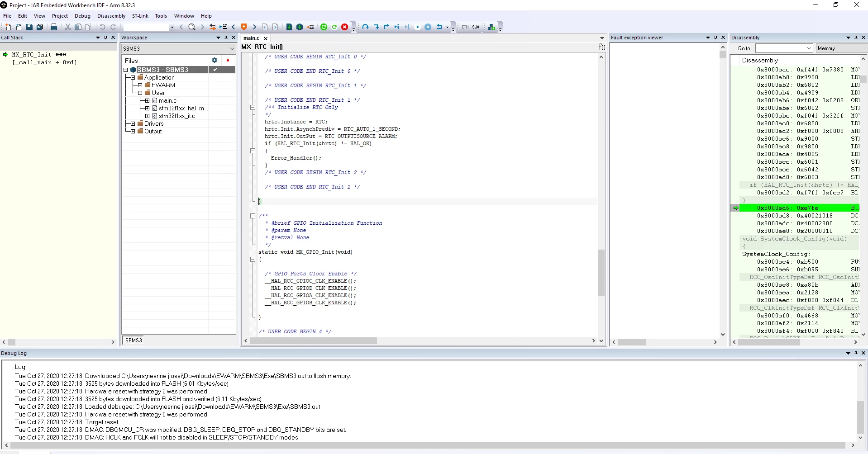868x454 pixels.
Task: Click the Save All toolbar icon
Action: point(40,27)
